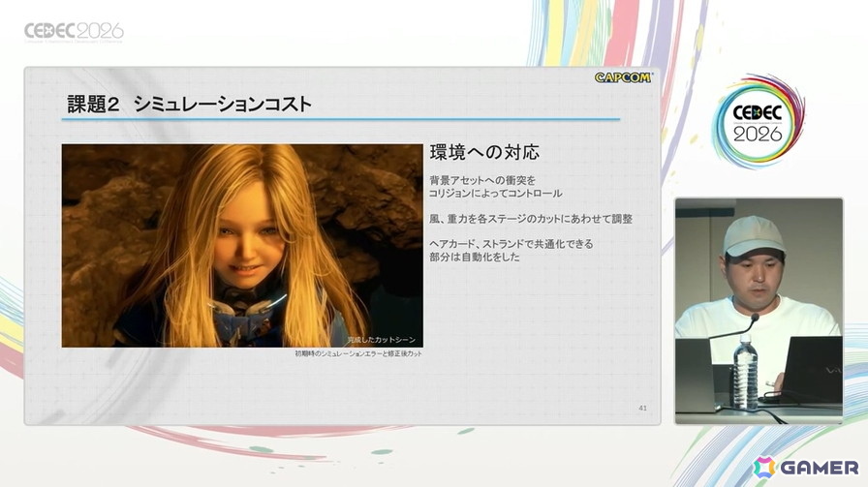The image size is (868, 487).
Task: Click the heading 環境への対応
Action: (484, 152)
